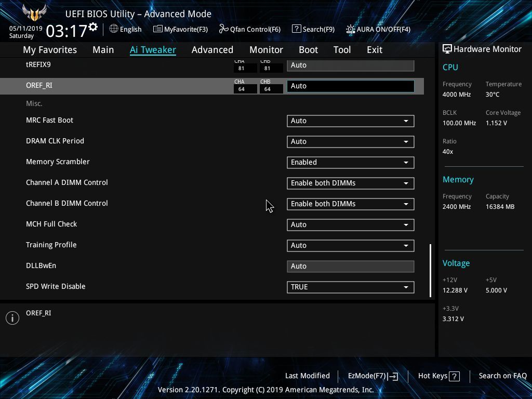Click the globe language icon

click(114, 29)
